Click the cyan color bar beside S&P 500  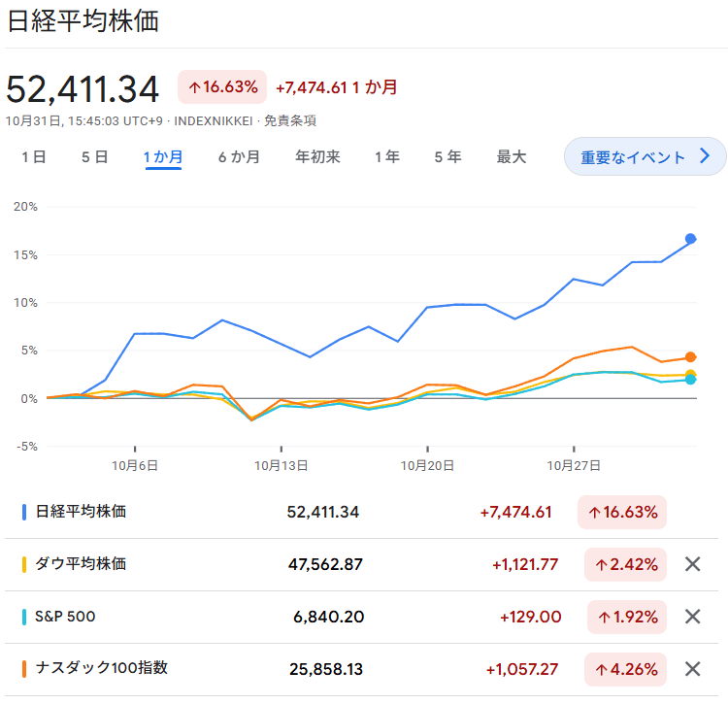(24, 617)
